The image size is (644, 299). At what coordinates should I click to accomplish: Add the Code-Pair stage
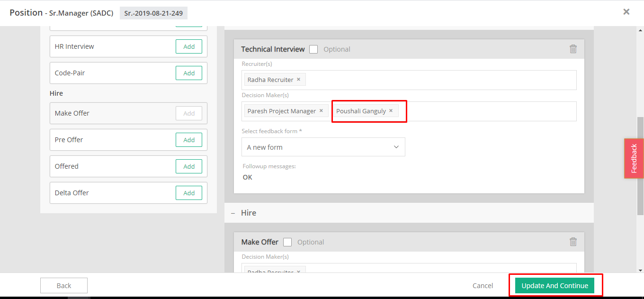(x=189, y=73)
